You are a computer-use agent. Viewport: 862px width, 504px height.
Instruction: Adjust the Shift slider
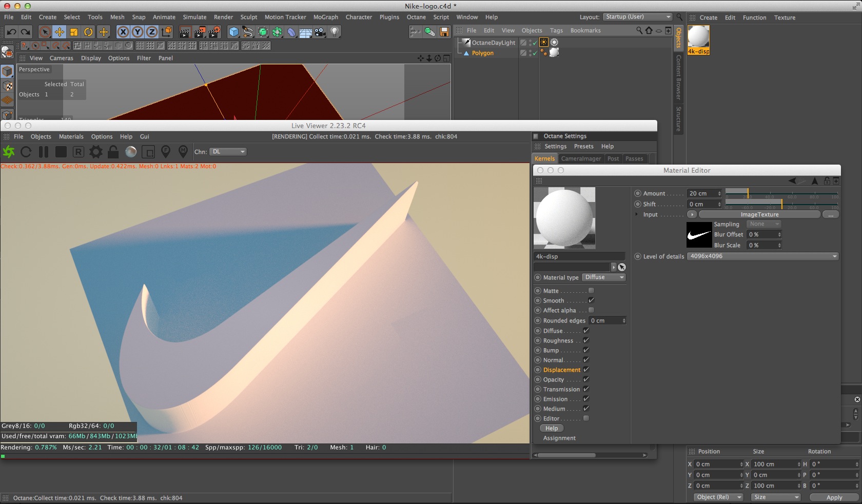781,204
